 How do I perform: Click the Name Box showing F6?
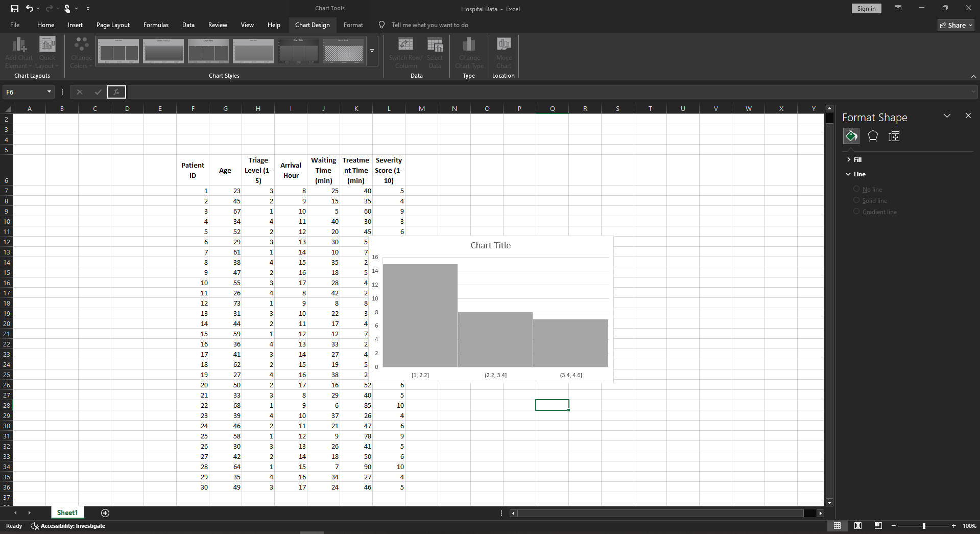coord(25,92)
